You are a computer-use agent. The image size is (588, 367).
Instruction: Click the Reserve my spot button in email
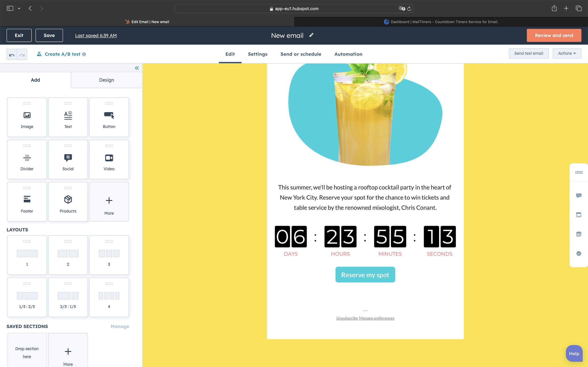coord(365,275)
